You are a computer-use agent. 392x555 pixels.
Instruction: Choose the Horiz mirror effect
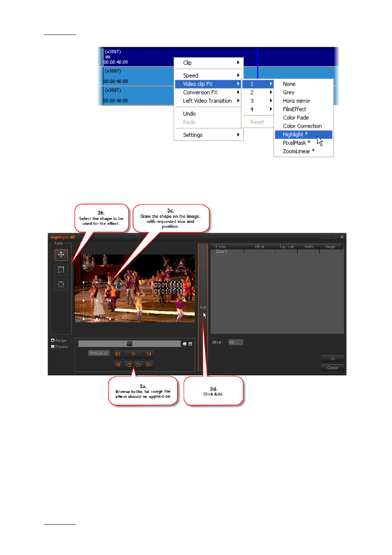(304, 101)
